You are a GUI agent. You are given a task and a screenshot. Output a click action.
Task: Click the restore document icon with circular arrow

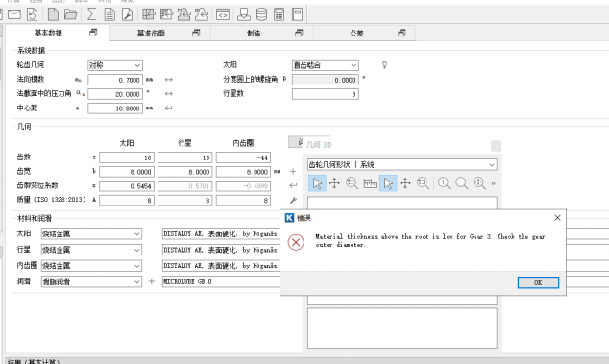[x=33, y=14]
